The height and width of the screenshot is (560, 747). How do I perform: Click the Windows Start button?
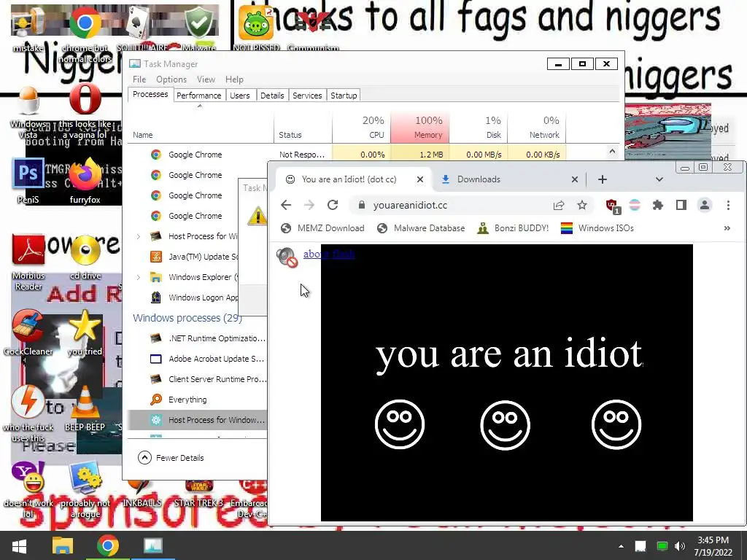(x=19, y=545)
